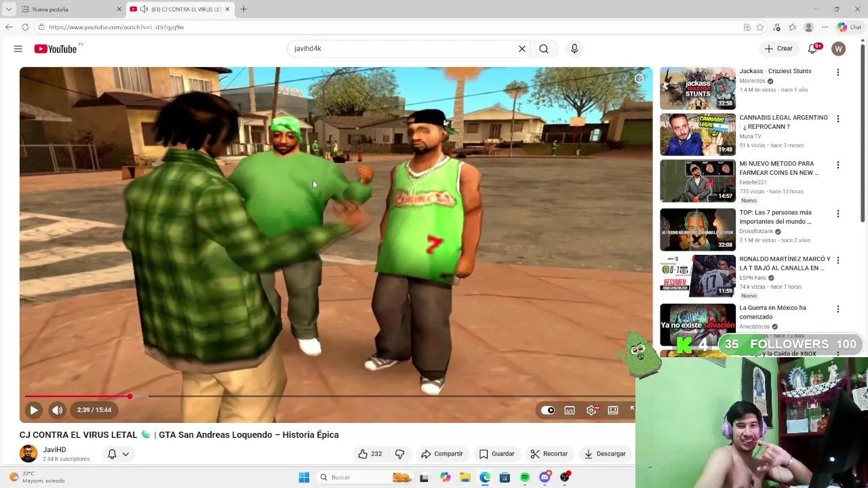This screenshot has width=868, height=488.
Task: Open the account avatar W menu
Action: click(839, 49)
